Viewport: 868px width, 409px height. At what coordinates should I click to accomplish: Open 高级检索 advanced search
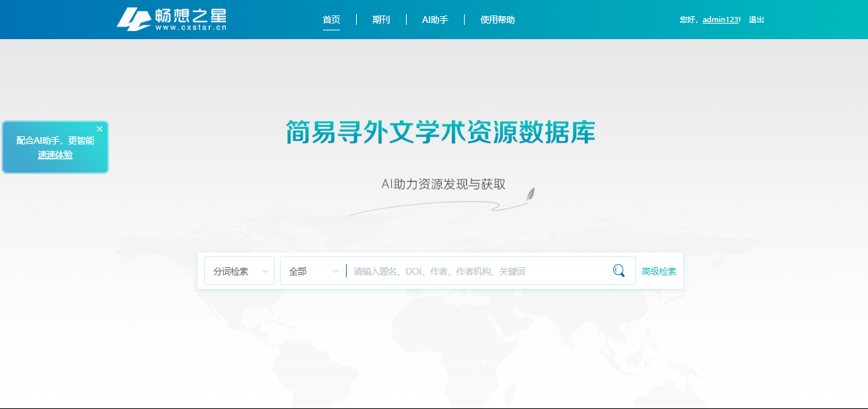click(x=659, y=271)
